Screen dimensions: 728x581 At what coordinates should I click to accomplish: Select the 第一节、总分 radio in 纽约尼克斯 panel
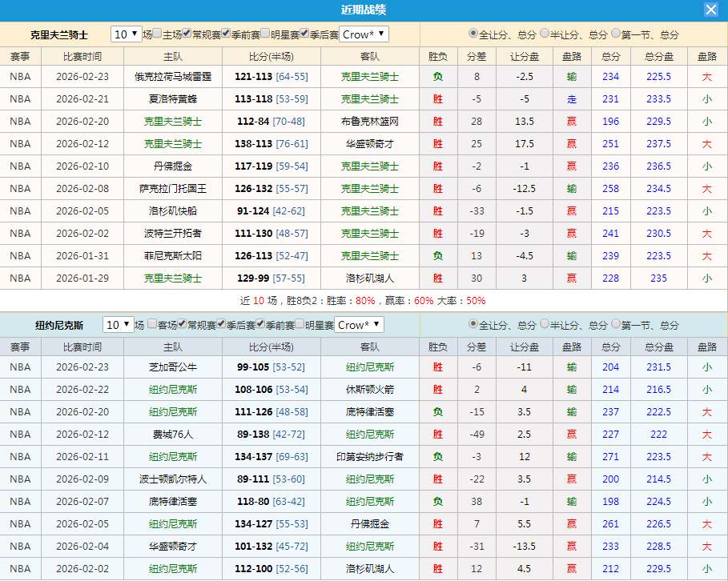(x=615, y=324)
